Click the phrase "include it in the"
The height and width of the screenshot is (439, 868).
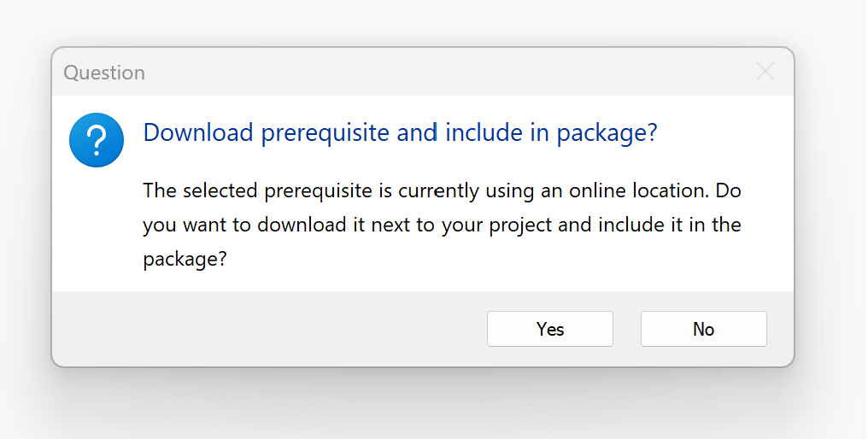(670, 225)
